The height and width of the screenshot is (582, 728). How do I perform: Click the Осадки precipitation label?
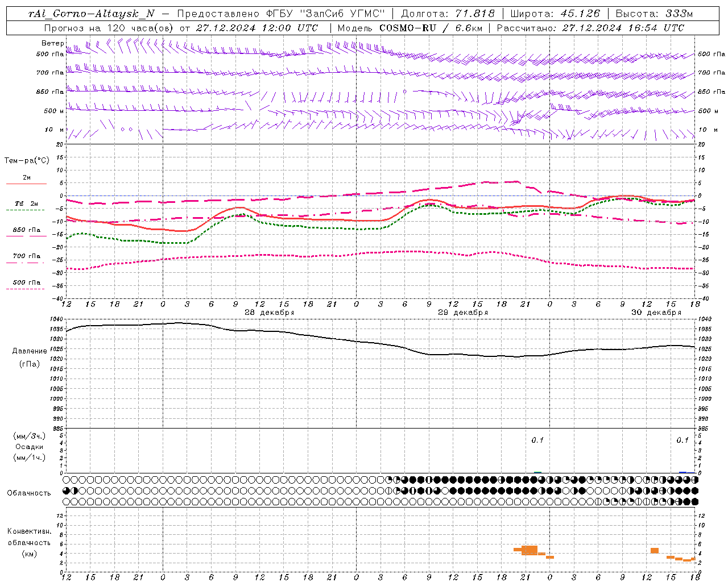(x=30, y=447)
